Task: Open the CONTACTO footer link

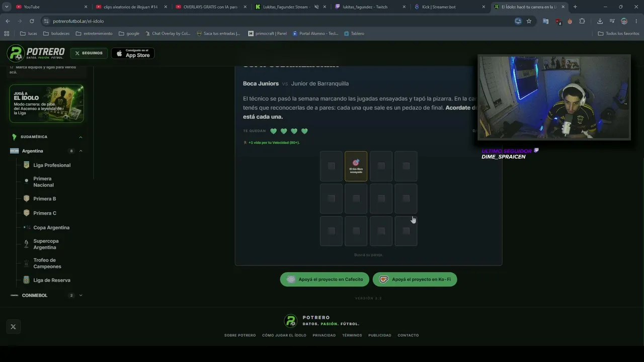Action: 408,335
